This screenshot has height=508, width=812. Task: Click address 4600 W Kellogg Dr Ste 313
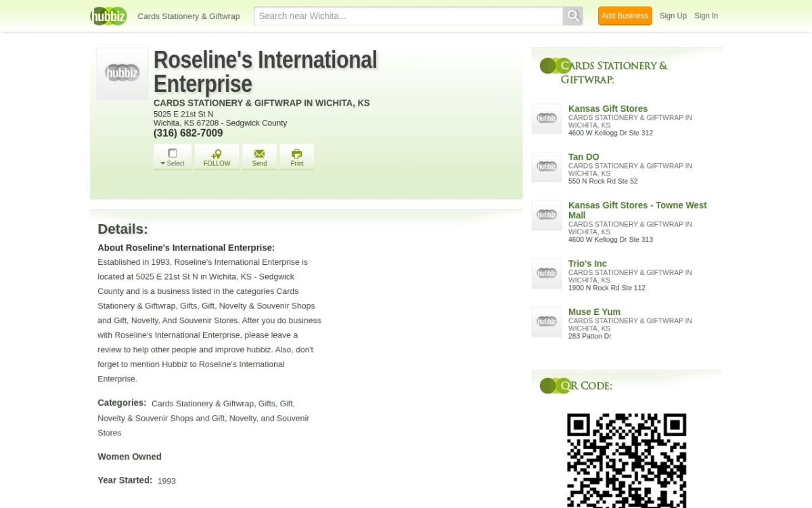tap(610, 239)
